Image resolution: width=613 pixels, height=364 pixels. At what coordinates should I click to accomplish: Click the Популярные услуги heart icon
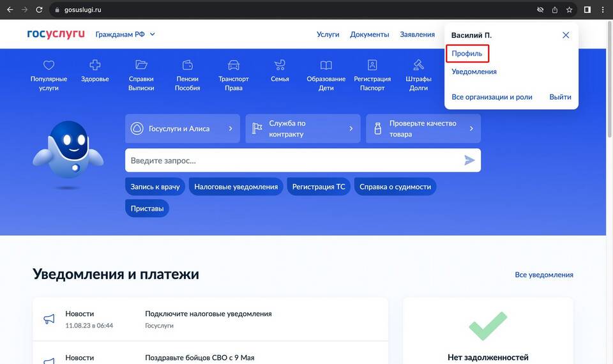[49, 65]
